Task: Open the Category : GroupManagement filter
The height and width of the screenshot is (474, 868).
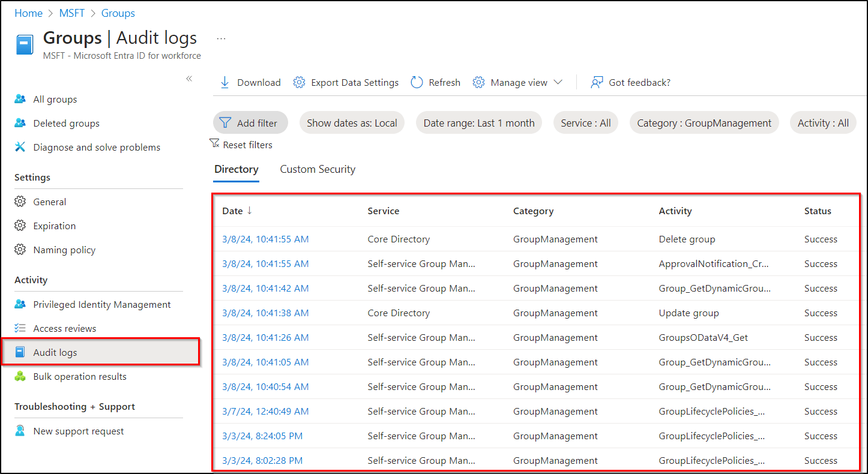Action: pos(704,123)
